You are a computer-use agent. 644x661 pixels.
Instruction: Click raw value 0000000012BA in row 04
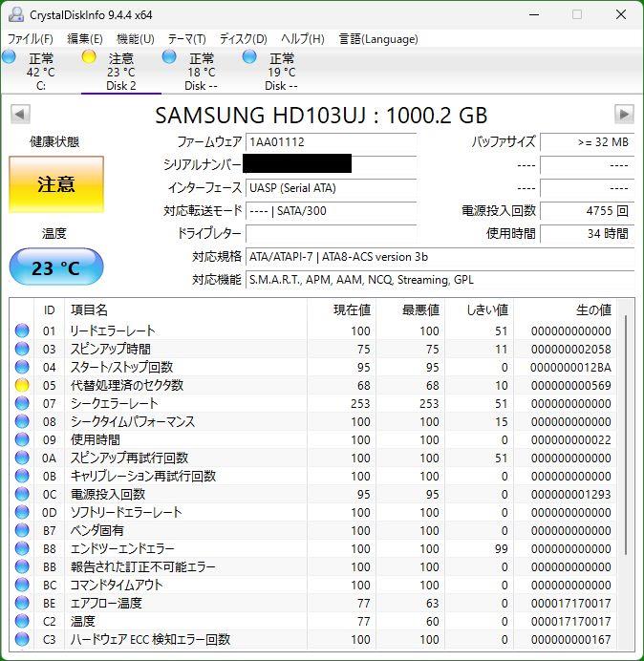tap(571, 368)
